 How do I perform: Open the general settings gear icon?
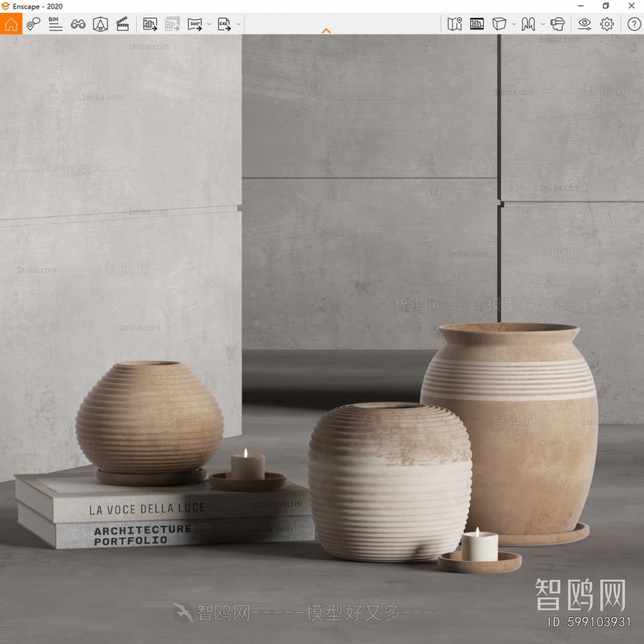(x=607, y=24)
